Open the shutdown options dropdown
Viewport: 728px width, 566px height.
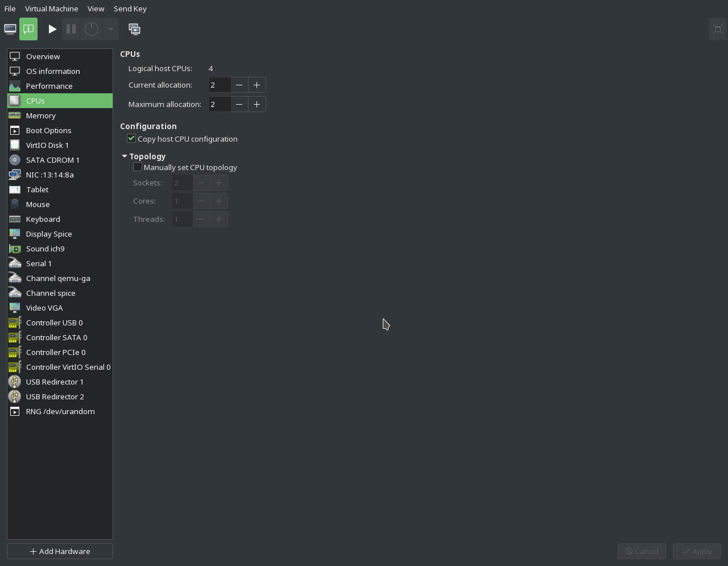coord(110,28)
